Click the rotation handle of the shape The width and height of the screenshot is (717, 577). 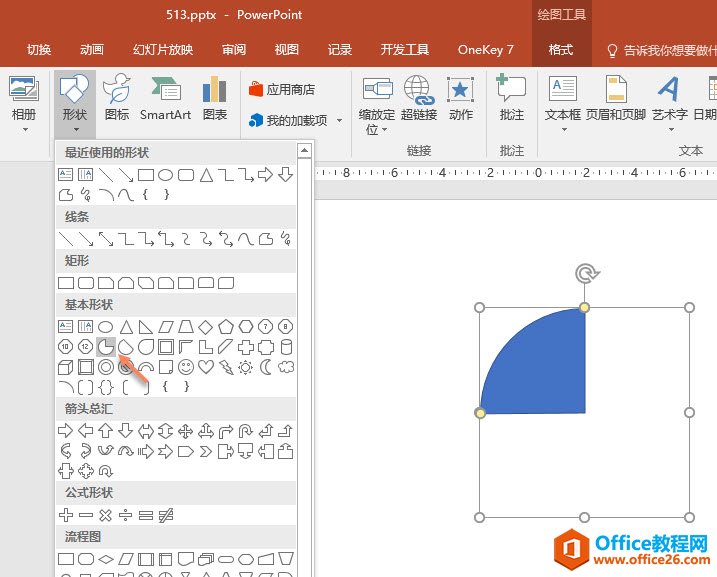pos(586,273)
